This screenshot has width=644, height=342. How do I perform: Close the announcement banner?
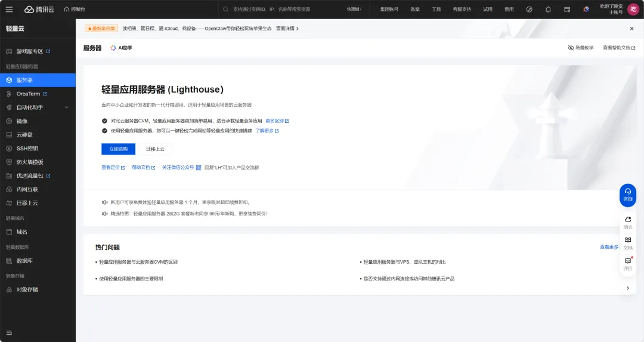pos(631,29)
